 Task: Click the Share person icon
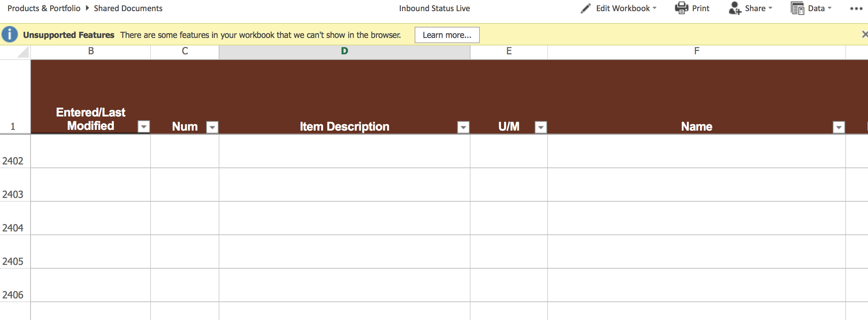735,8
